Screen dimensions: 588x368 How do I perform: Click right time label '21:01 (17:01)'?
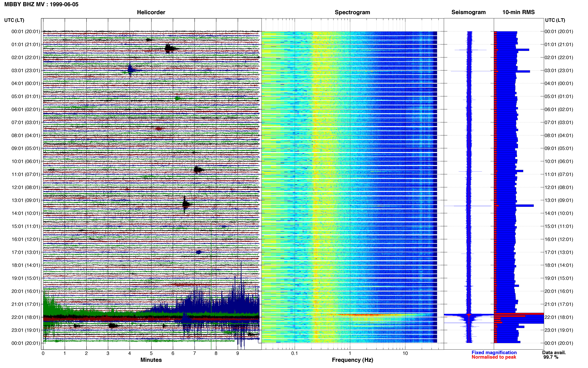[x=559, y=304]
